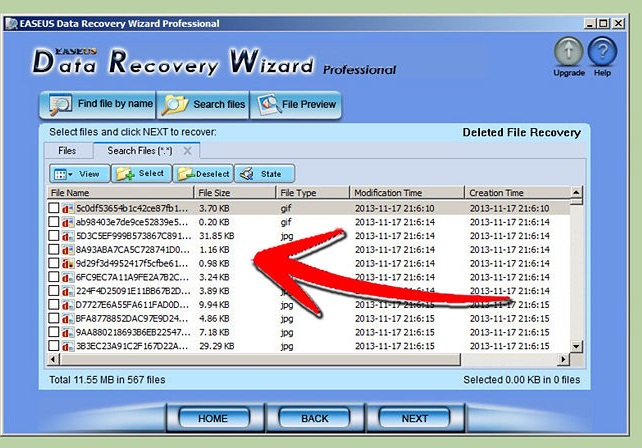
Task: Click the HOME button
Action: click(213, 419)
